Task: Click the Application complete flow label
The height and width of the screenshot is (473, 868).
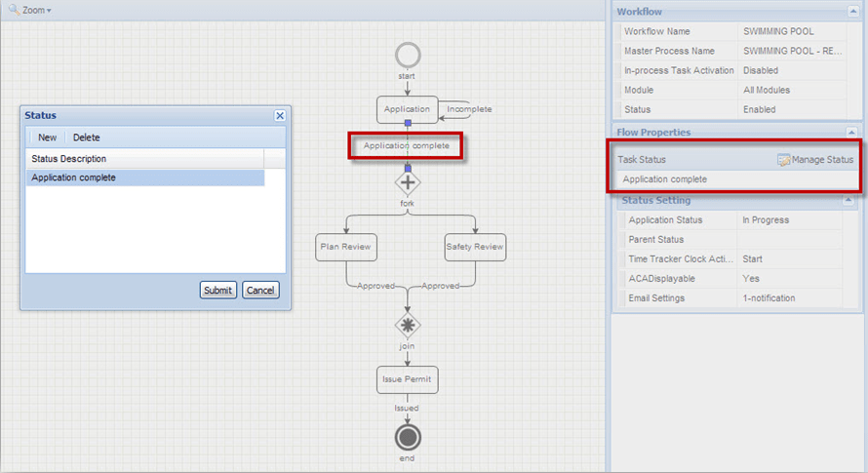Action: pyautogui.click(x=407, y=146)
